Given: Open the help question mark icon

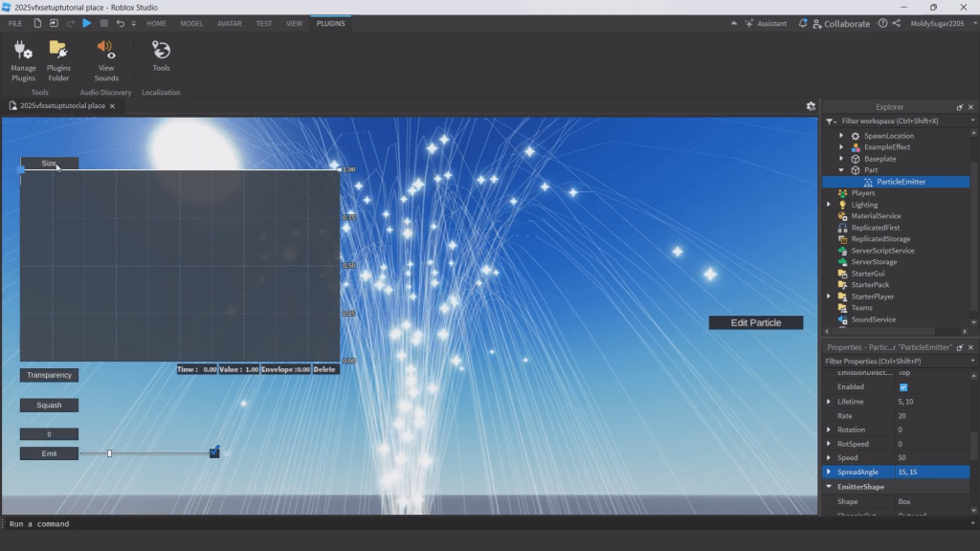Looking at the screenshot, I should click(x=882, y=23).
